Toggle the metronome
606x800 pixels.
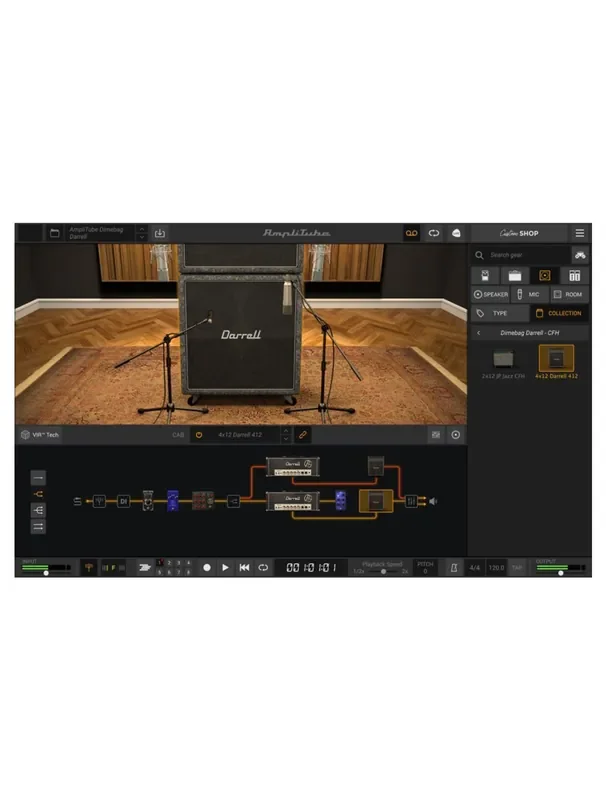[453, 567]
